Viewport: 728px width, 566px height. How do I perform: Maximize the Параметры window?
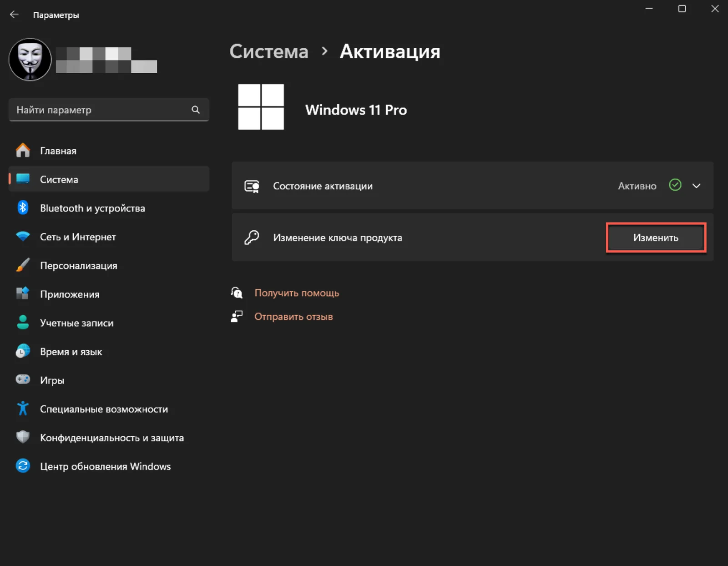pos(682,8)
